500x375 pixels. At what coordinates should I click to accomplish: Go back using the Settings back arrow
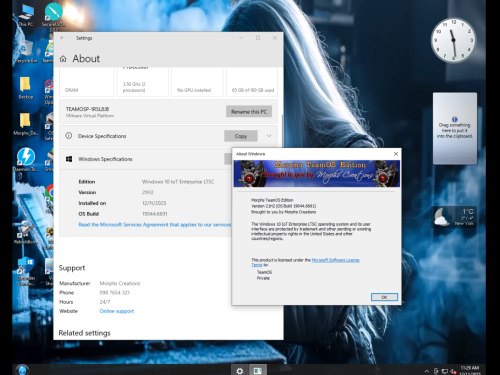62,38
